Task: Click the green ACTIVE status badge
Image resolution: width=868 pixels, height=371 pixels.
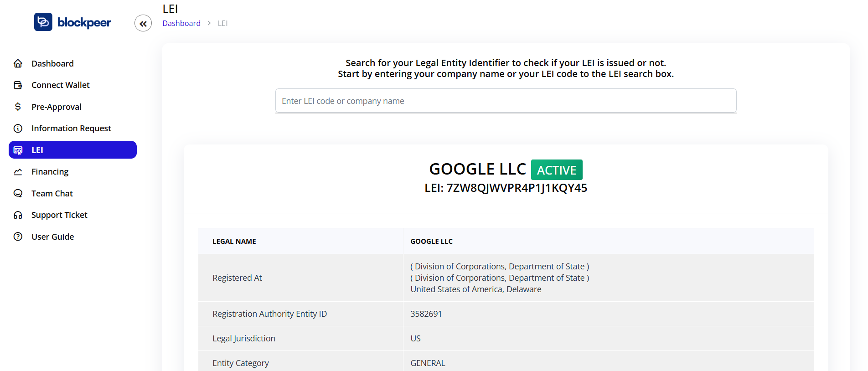Action: [556, 170]
